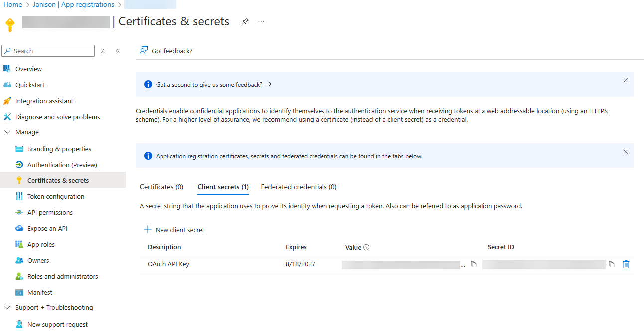Close the application registration info banner
Viewport: 644px width, 334px height.
pos(625,152)
